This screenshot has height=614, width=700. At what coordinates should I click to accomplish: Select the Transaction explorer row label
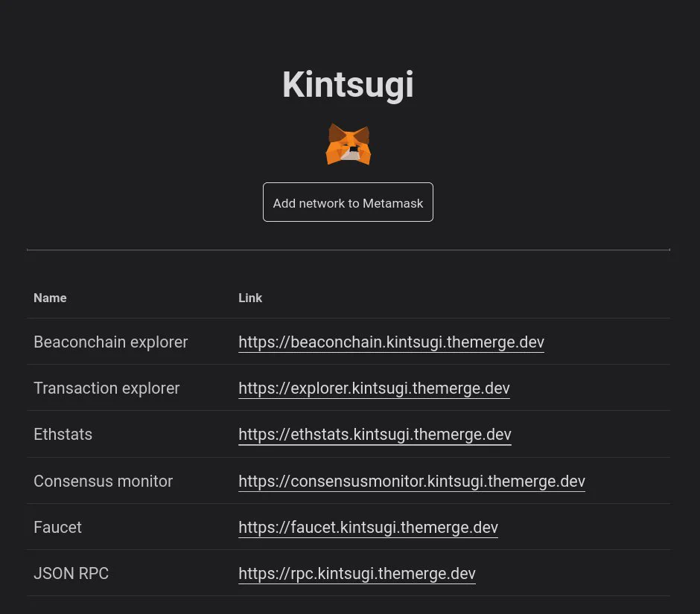point(106,388)
